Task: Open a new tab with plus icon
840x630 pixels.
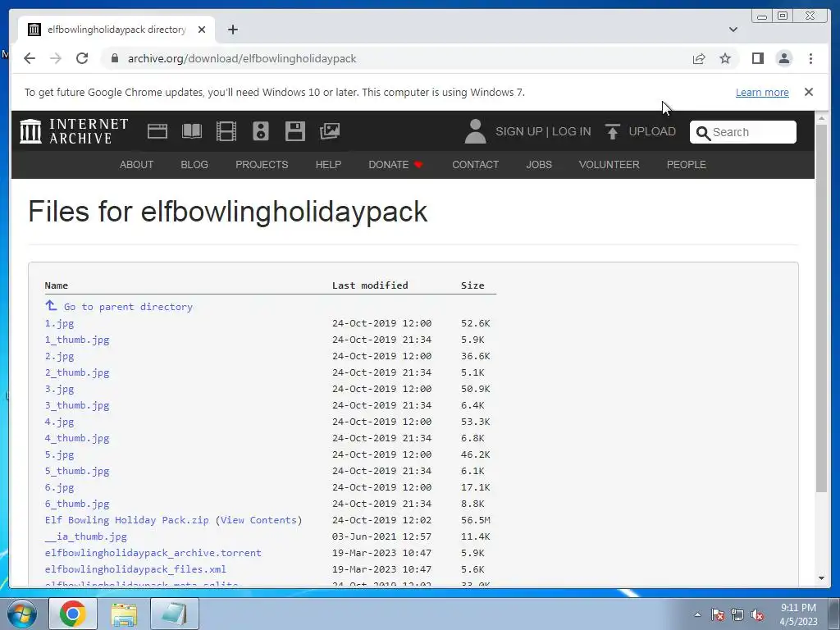Action: 232,30
